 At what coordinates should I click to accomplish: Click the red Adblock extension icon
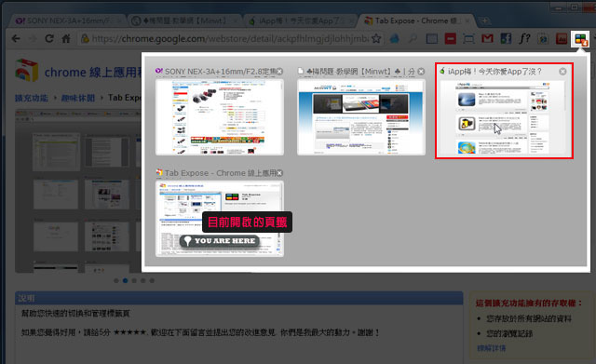pyautogui.click(x=451, y=38)
